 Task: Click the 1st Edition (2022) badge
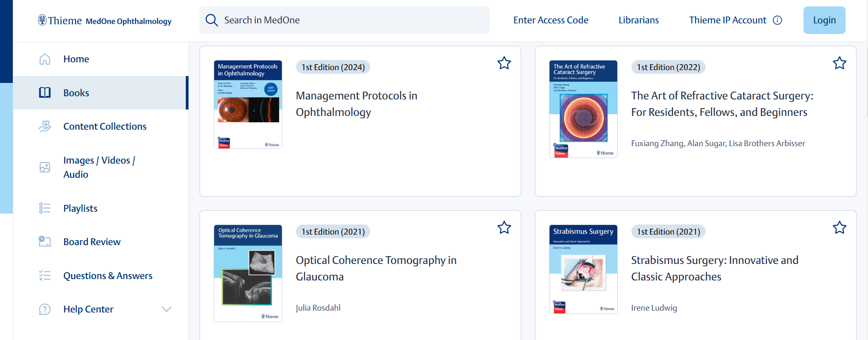pyautogui.click(x=669, y=67)
